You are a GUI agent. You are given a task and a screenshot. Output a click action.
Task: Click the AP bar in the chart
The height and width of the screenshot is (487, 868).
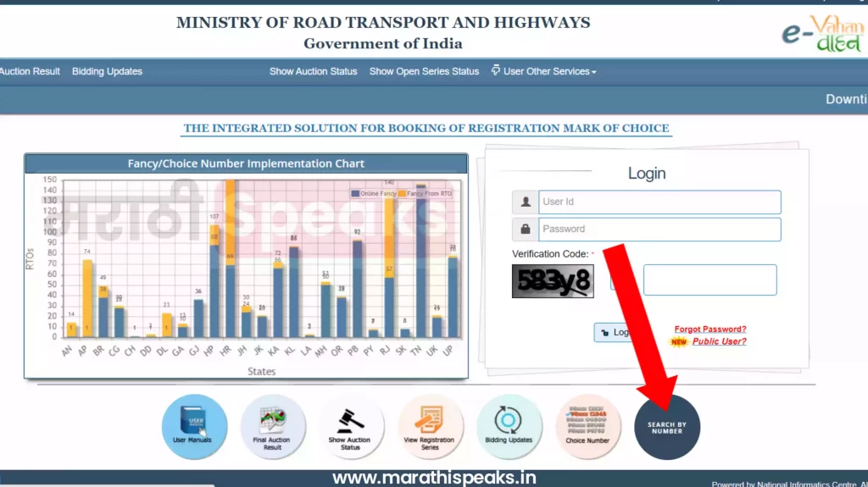coord(87,298)
